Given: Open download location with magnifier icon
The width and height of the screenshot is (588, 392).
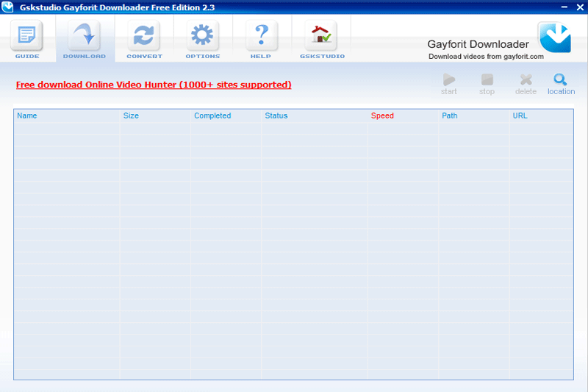Looking at the screenshot, I should (x=561, y=85).
